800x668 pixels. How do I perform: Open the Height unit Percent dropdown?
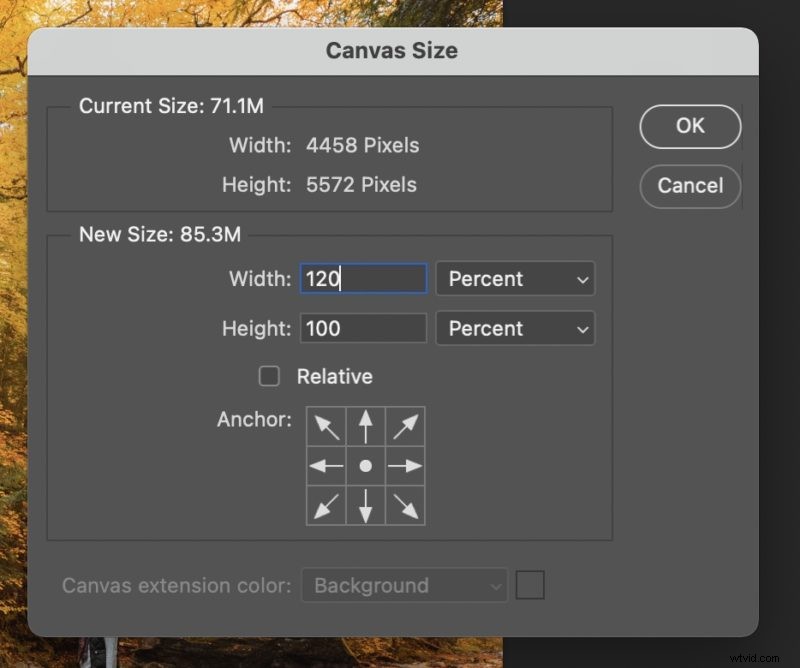(515, 328)
